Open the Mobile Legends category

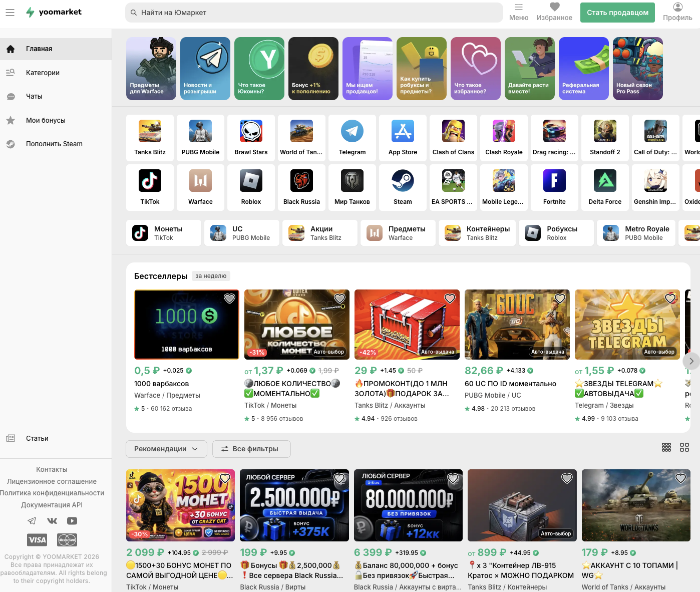(504, 187)
